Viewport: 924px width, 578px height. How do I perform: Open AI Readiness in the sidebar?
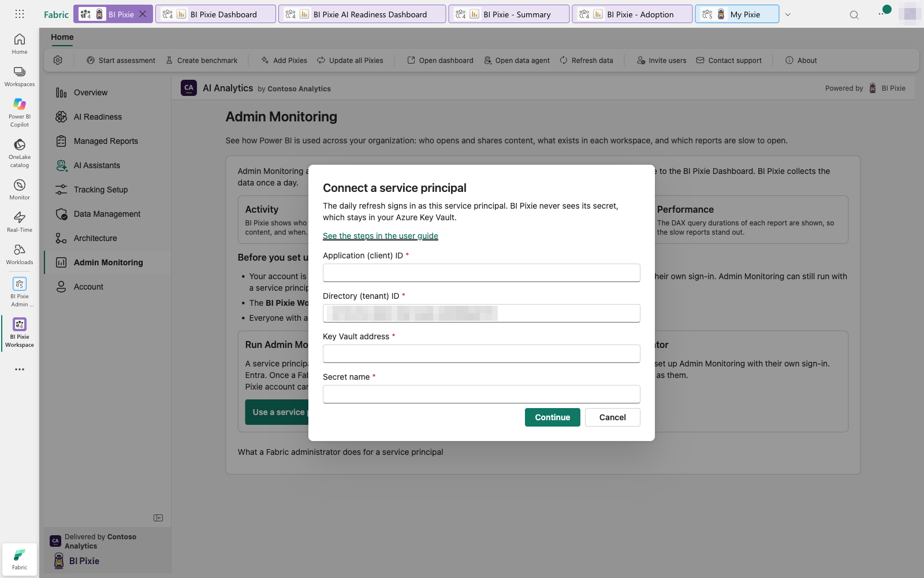107,117
